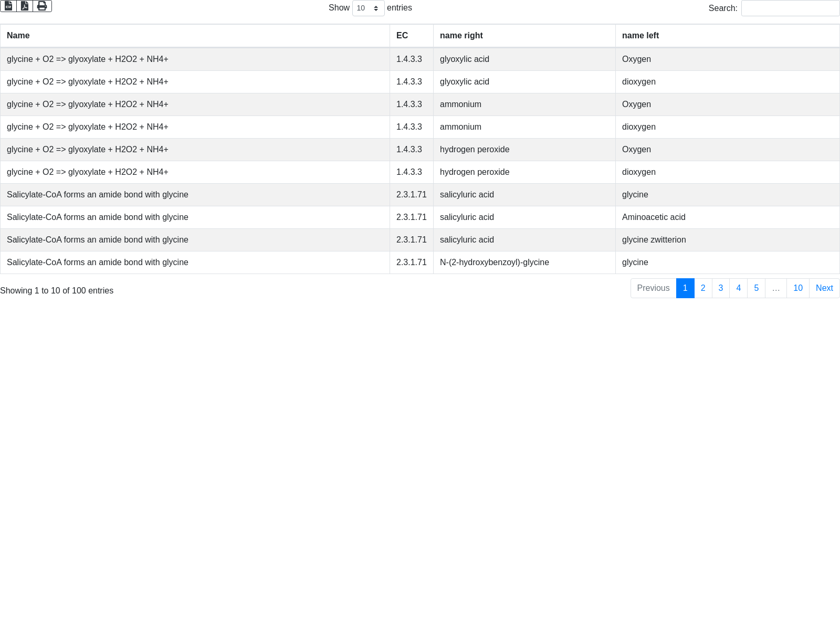Click the Aminoacetic acid cell
Screen dimensions: 840x630
pyautogui.click(x=654, y=217)
